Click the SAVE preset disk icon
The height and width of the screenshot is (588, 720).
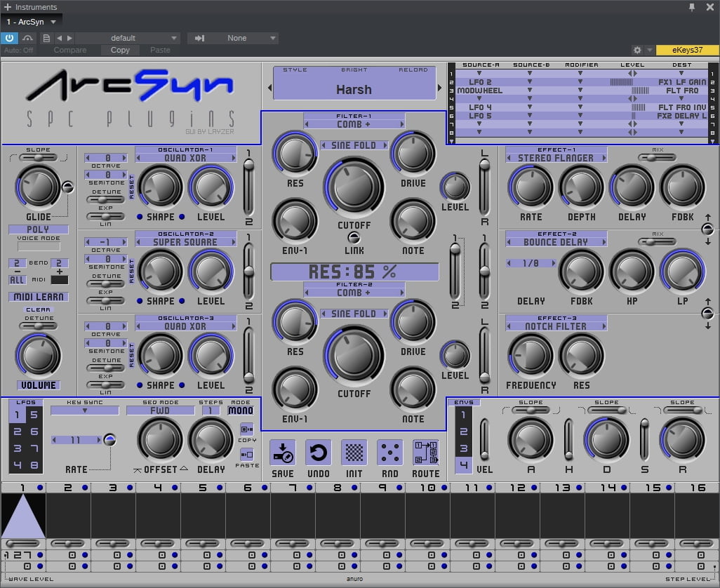(x=282, y=453)
